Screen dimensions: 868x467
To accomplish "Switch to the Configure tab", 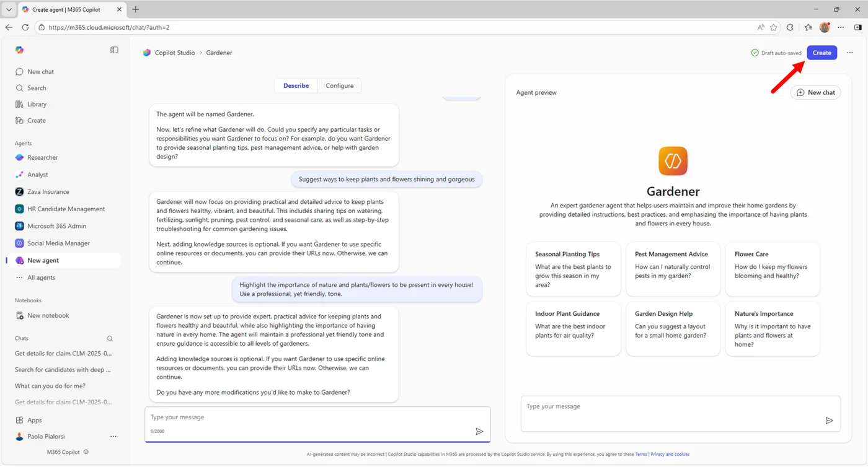I will [340, 85].
